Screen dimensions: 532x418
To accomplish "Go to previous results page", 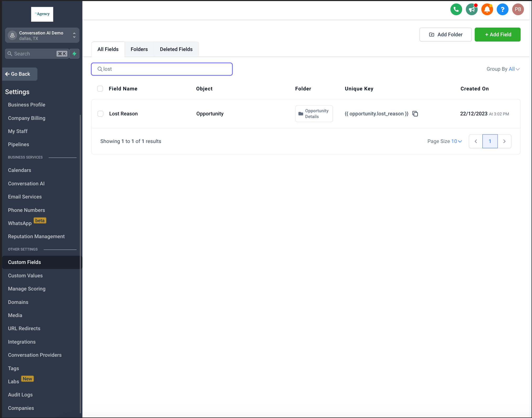I will (x=476, y=141).
